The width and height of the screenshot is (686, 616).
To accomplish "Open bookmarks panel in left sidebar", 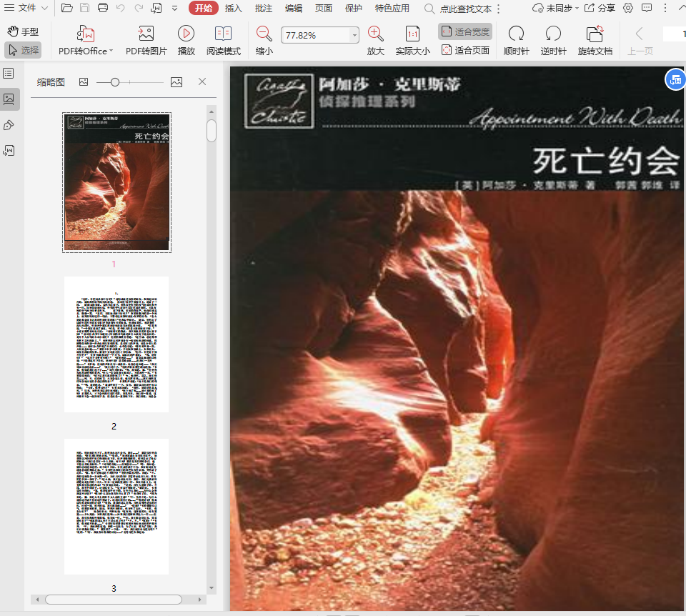I will pyautogui.click(x=9, y=74).
